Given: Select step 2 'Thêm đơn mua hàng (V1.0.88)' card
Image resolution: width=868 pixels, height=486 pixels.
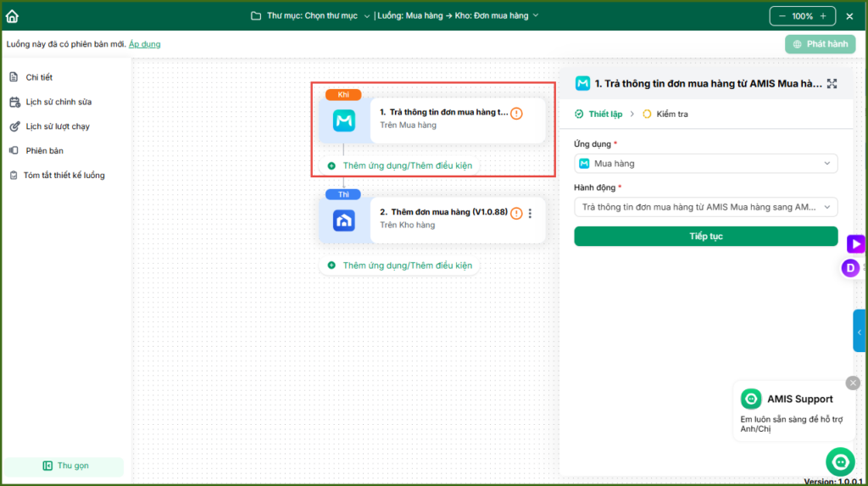Looking at the screenshot, I should pyautogui.click(x=431, y=221).
